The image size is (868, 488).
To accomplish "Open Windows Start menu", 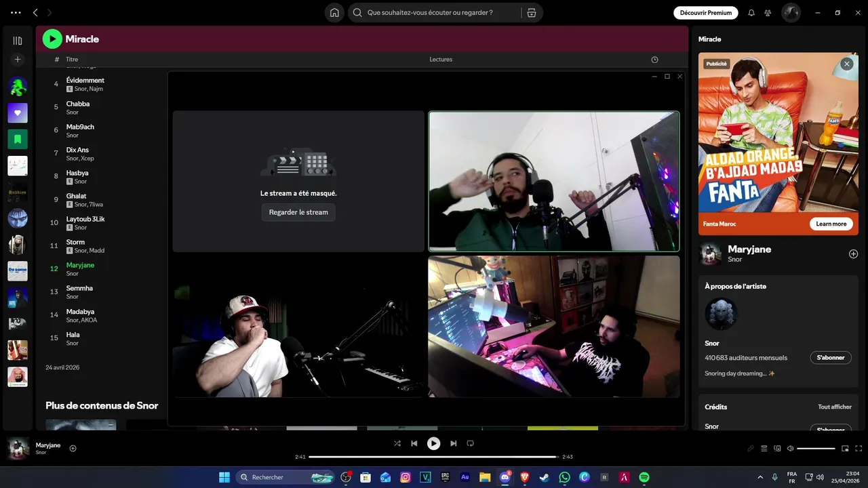I will pyautogui.click(x=224, y=477).
